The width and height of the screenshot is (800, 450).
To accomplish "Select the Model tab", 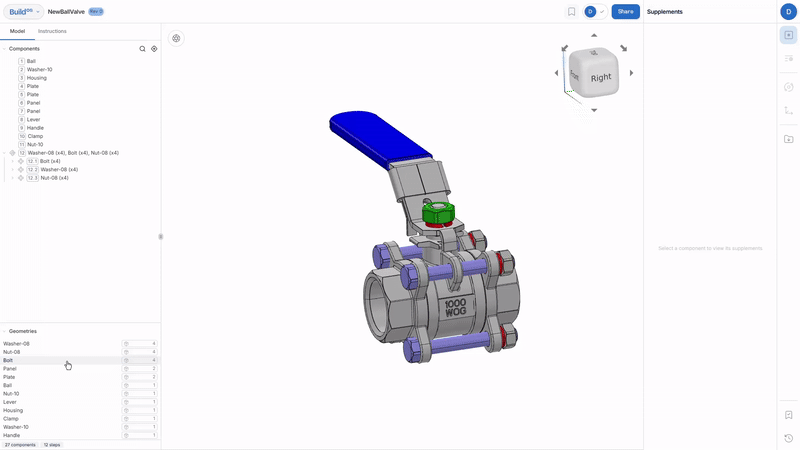I will pyautogui.click(x=17, y=31).
